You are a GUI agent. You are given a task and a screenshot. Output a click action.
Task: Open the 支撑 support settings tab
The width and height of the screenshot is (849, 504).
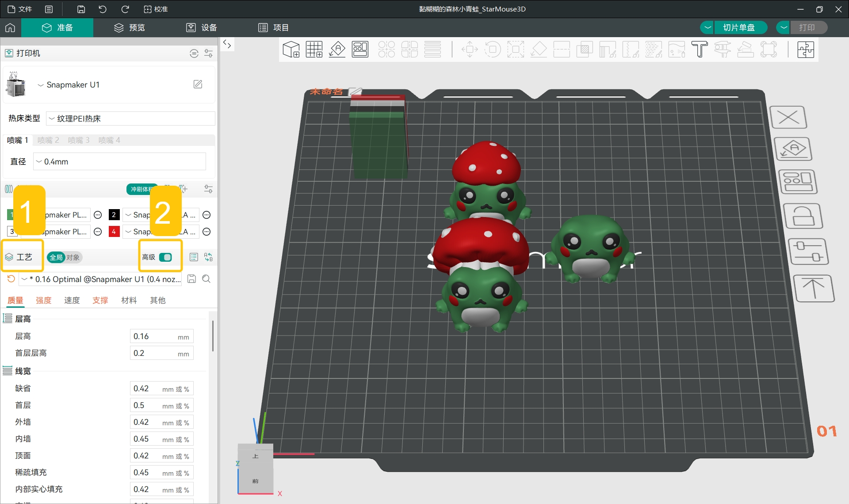pyautogui.click(x=100, y=300)
